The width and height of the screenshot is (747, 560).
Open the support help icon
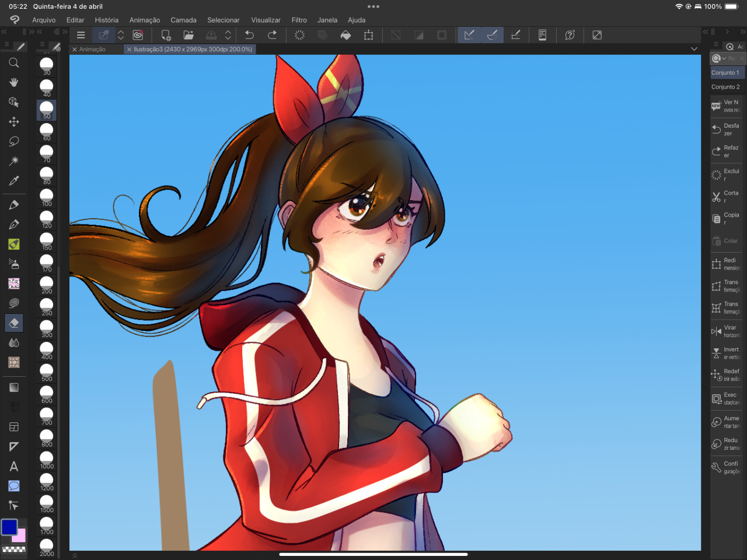570,35
